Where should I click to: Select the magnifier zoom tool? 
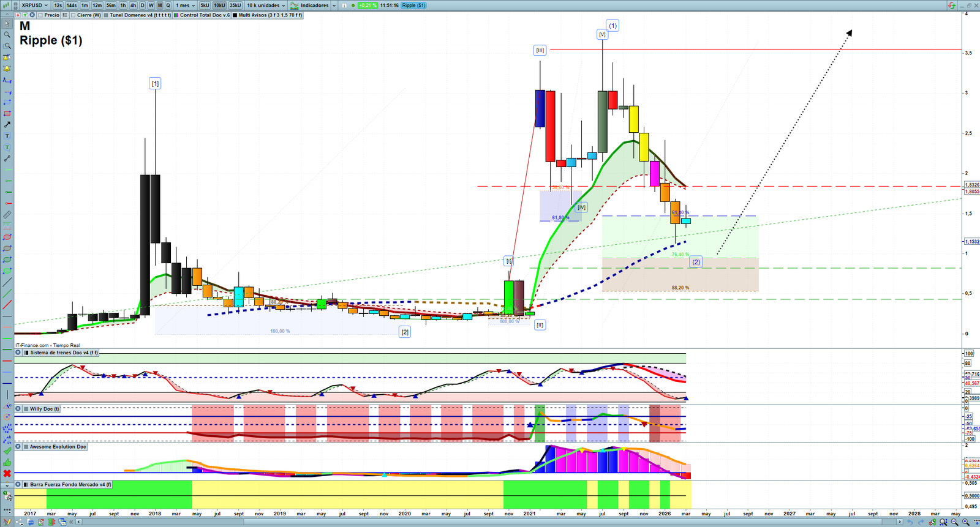[7, 35]
